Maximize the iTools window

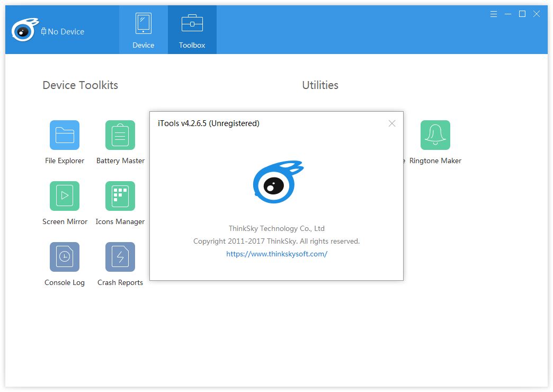point(522,14)
